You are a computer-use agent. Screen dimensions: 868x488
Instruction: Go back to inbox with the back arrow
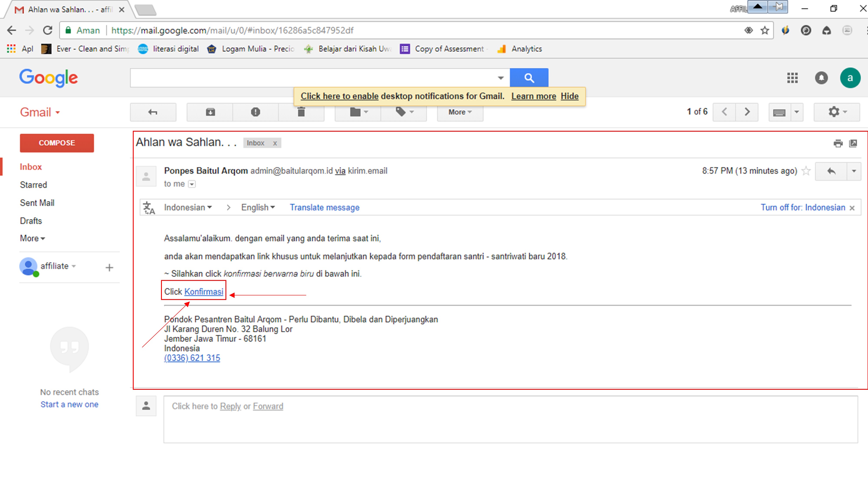click(153, 112)
